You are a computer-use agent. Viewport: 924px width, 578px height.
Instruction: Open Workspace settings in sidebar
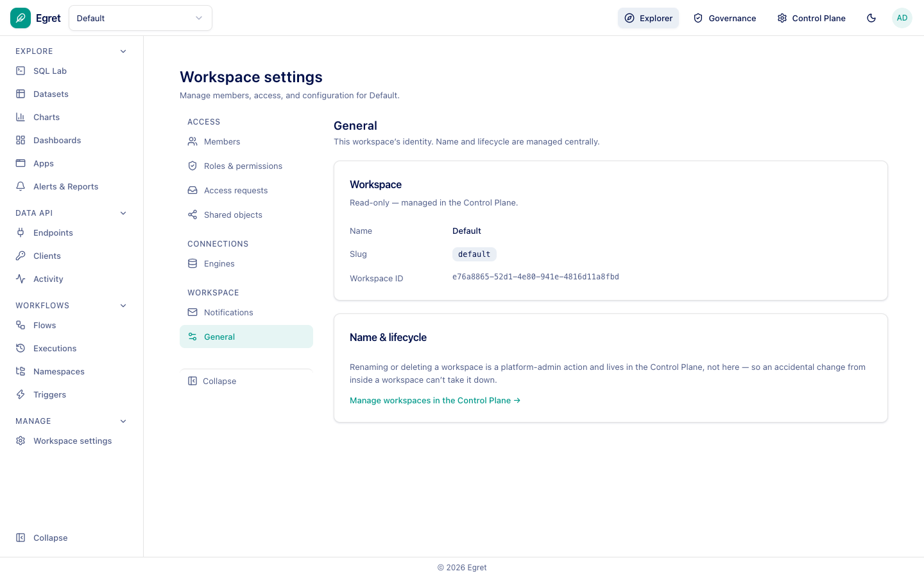71,441
